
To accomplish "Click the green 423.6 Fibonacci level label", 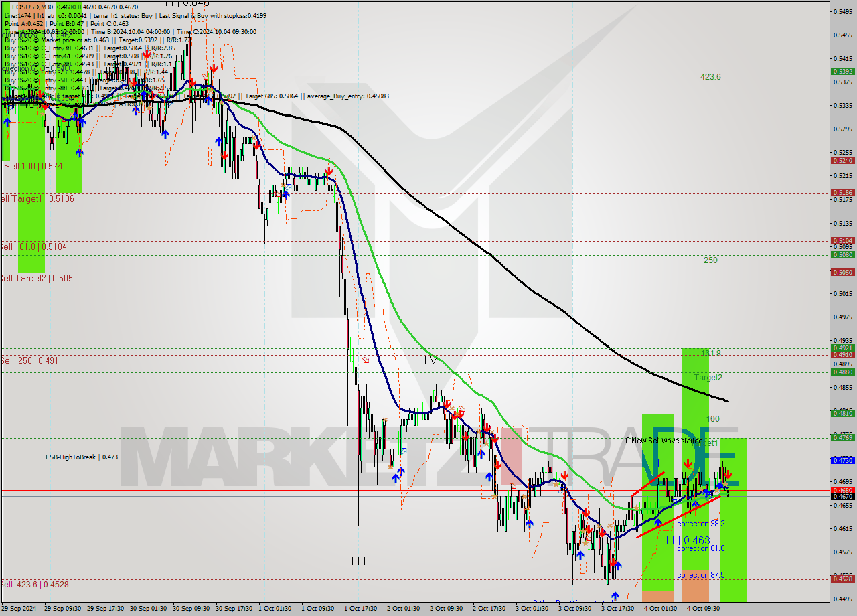I will [x=710, y=77].
